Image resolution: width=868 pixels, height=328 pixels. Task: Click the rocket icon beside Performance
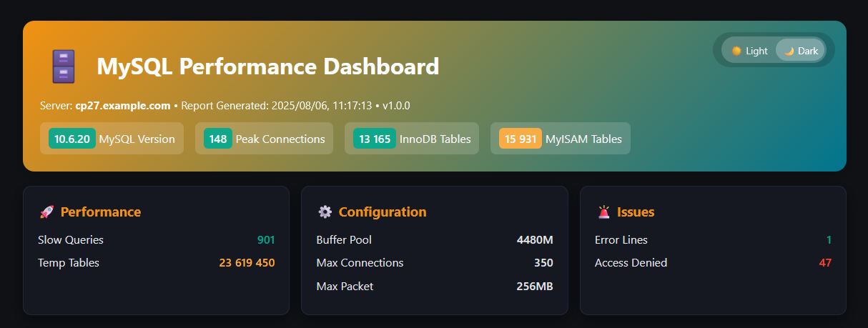point(46,212)
